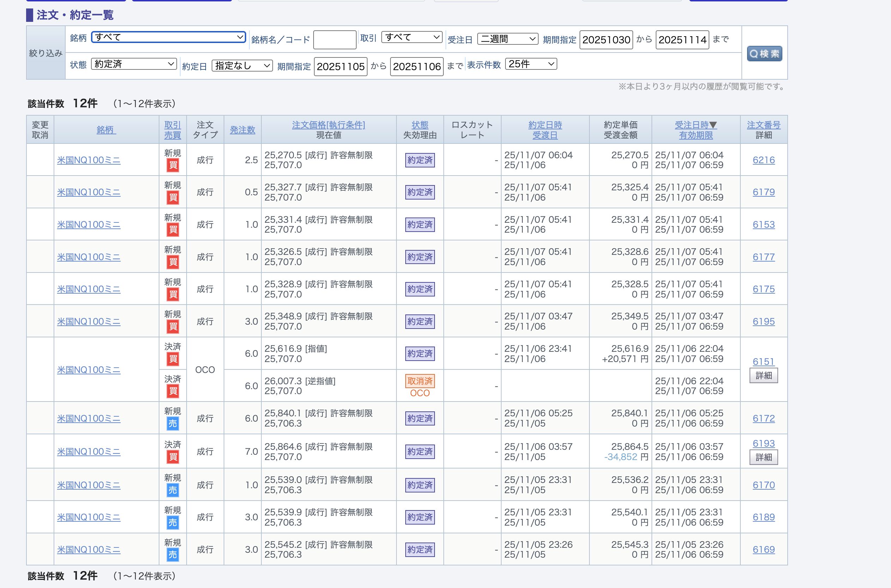Sort table by 発注数 header
Image resolution: width=891 pixels, height=588 pixels.
[242, 130]
